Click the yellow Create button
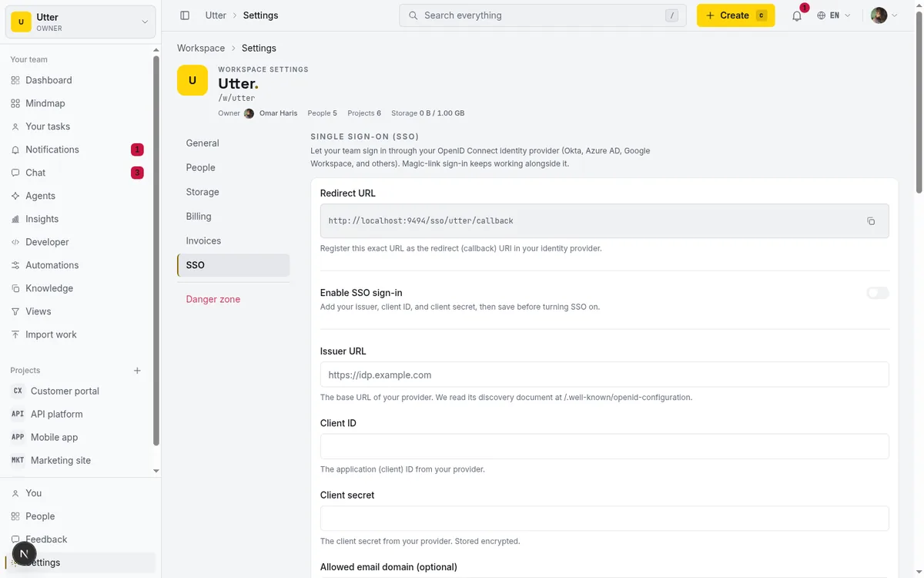 pyautogui.click(x=735, y=15)
